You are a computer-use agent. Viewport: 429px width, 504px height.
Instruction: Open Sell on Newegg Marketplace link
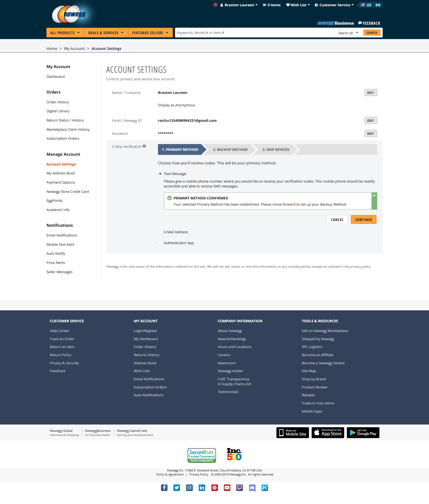pos(325,331)
